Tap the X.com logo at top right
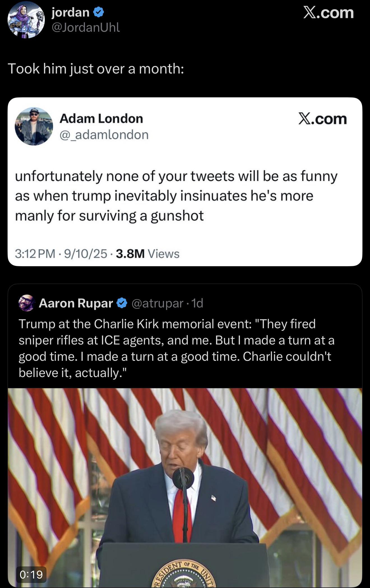This screenshot has width=370, height=588. [x=328, y=13]
